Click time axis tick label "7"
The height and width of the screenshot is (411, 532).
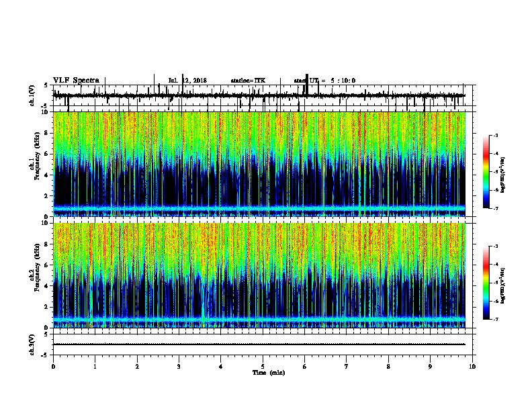347,367
